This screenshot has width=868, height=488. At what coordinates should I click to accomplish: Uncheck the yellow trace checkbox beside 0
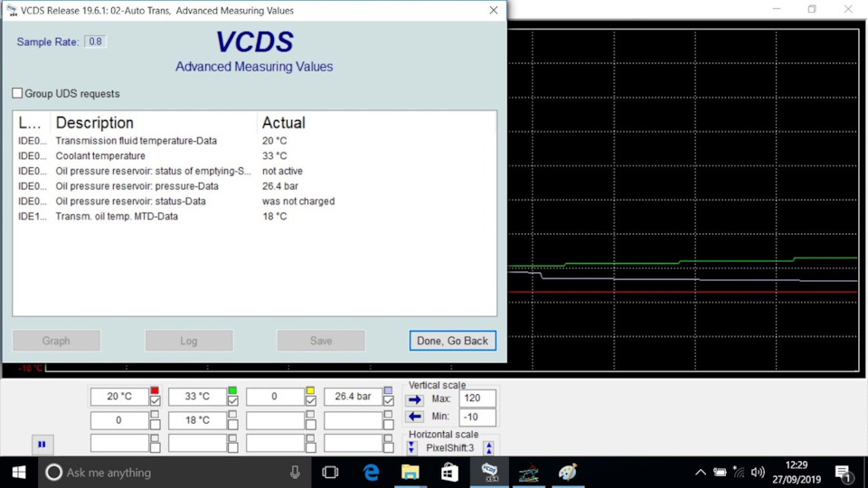click(310, 400)
